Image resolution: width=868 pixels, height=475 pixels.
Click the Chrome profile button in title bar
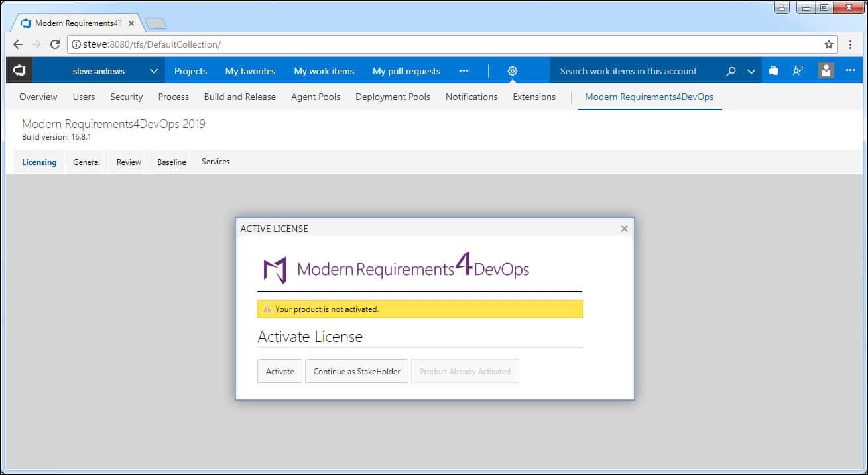coord(782,8)
